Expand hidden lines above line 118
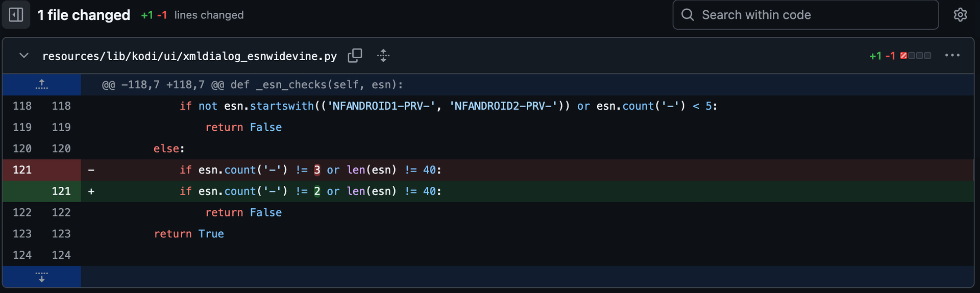The width and height of the screenshot is (980, 293). [42, 85]
